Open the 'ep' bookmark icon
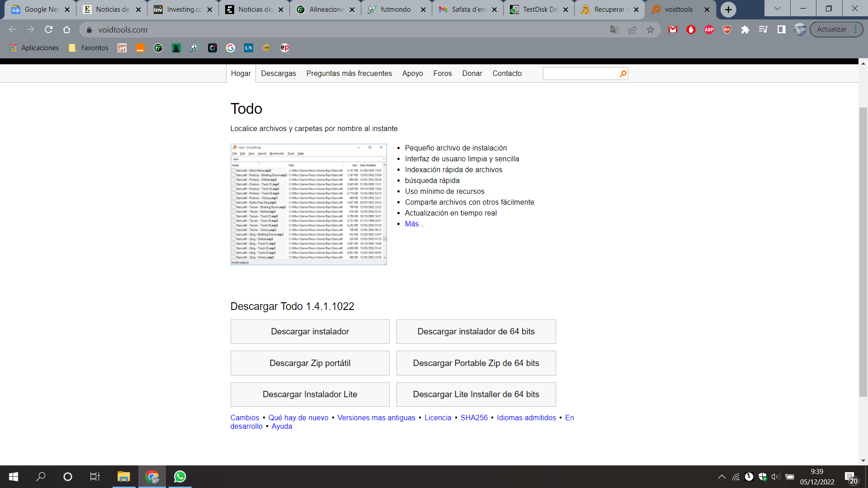 [x=285, y=48]
